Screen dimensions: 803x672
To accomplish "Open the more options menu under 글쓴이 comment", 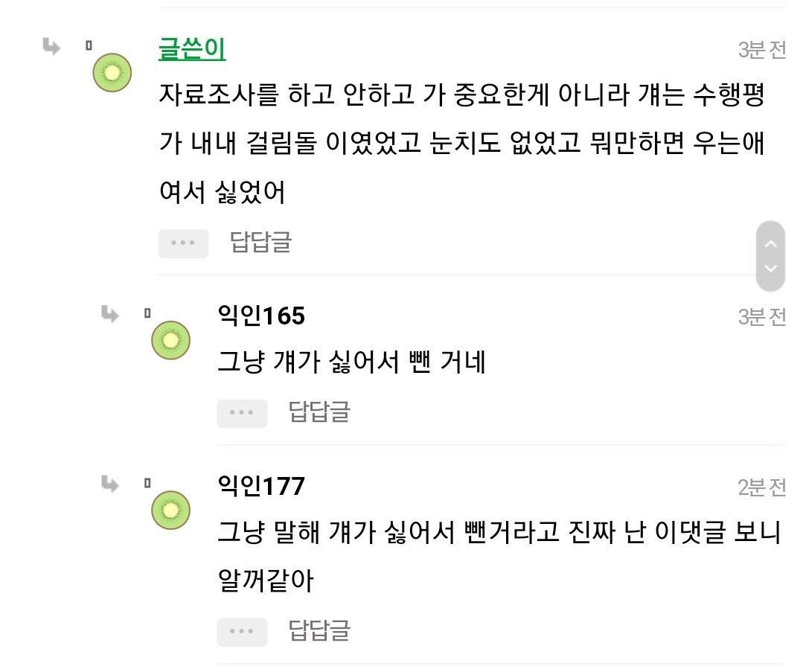I will [x=183, y=243].
